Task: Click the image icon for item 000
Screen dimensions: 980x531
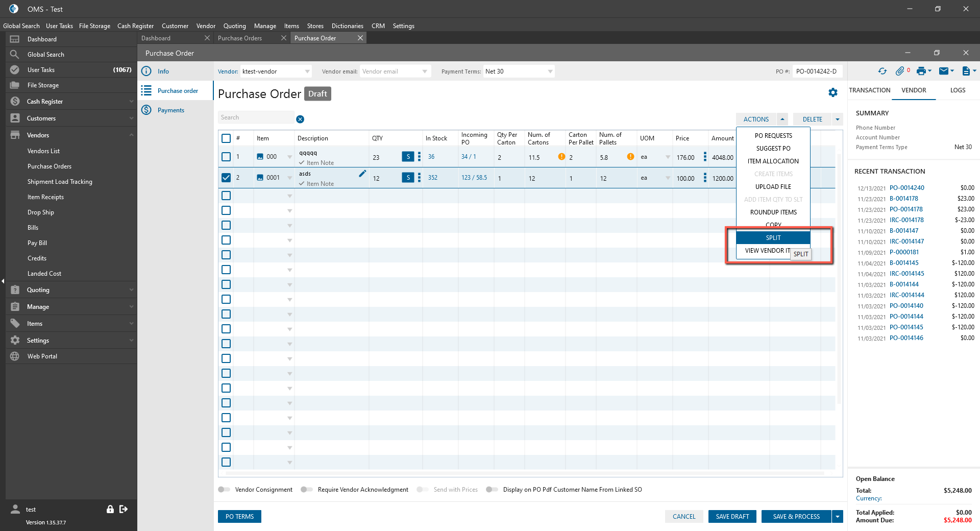Action: point(260,157)
